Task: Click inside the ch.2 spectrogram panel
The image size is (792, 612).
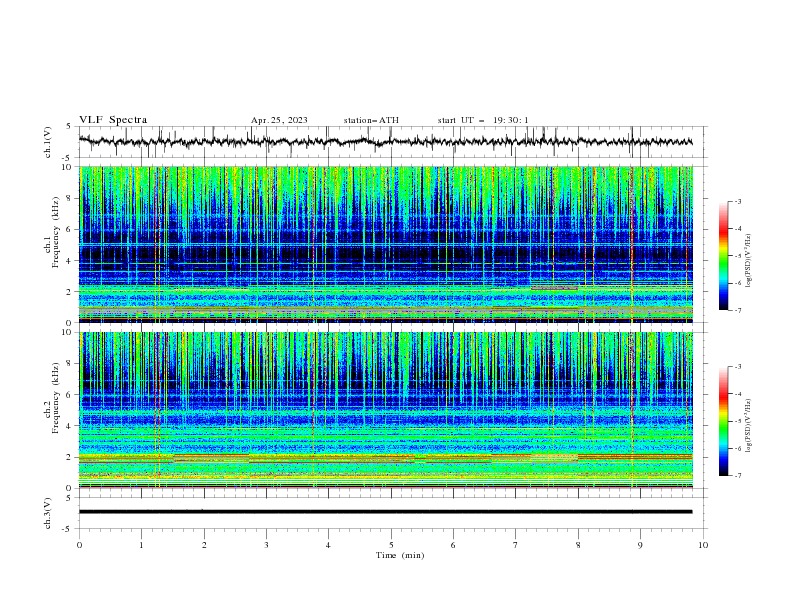Action: [x=385, y=410]
